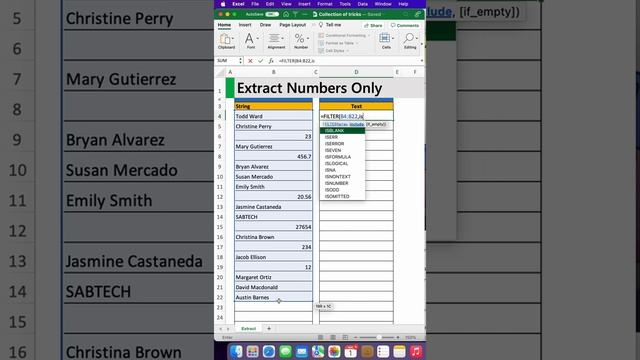Select ISERROR from autocomplete list

pos(342,144)
